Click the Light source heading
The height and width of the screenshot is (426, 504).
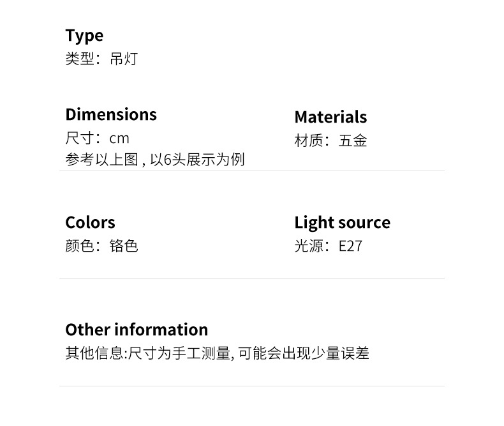coord(342,222)
